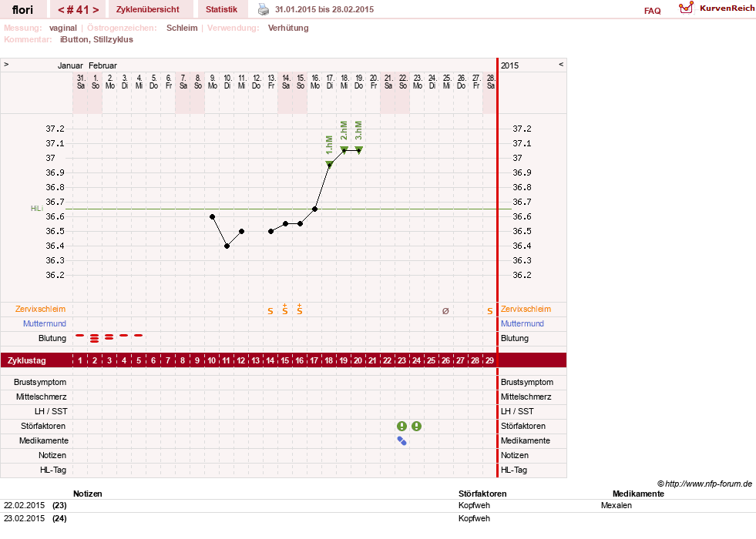The height and width of the screenshot is (539, 756).
Task: Click the Zervixschleim S symbol on day 14
Action: (270, 311)
